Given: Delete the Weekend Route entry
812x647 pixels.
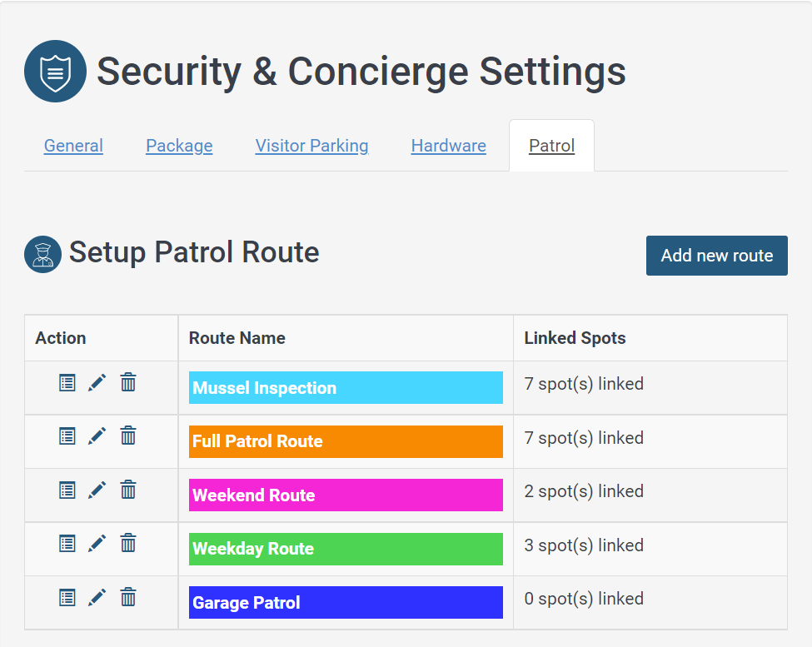Looking at the screenshot, I should [128, 490].
